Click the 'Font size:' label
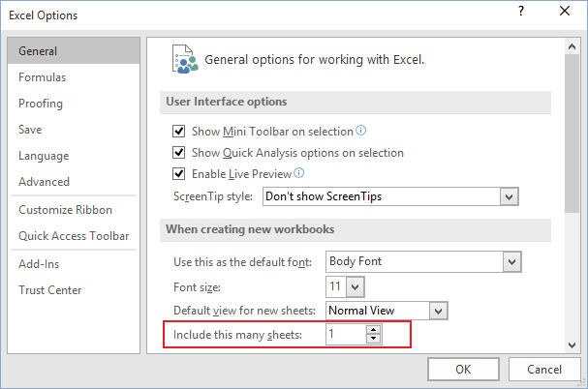588x389 pixels. [197, 287]
